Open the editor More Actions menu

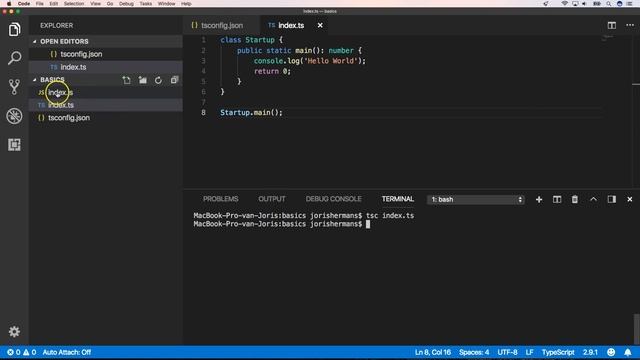pos(630,25)
